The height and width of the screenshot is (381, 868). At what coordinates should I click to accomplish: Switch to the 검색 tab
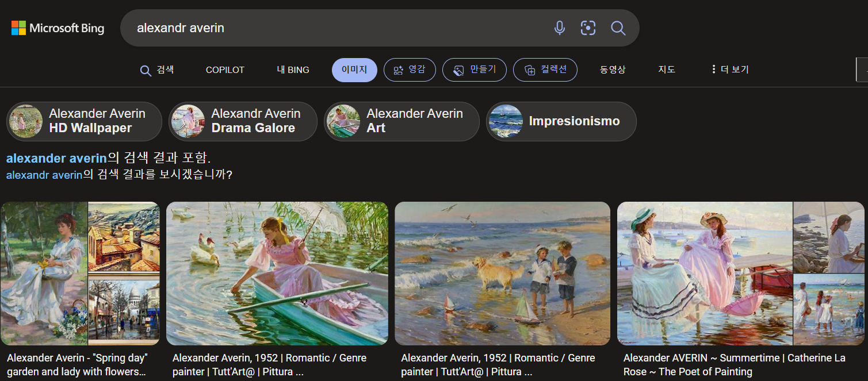[157, 70]
